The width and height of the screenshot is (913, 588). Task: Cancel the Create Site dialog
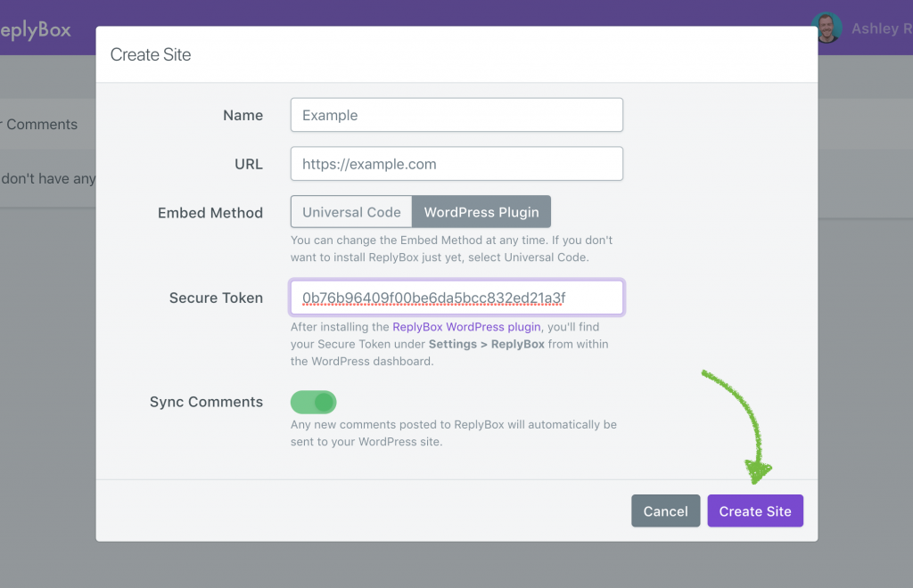(665, 511)
